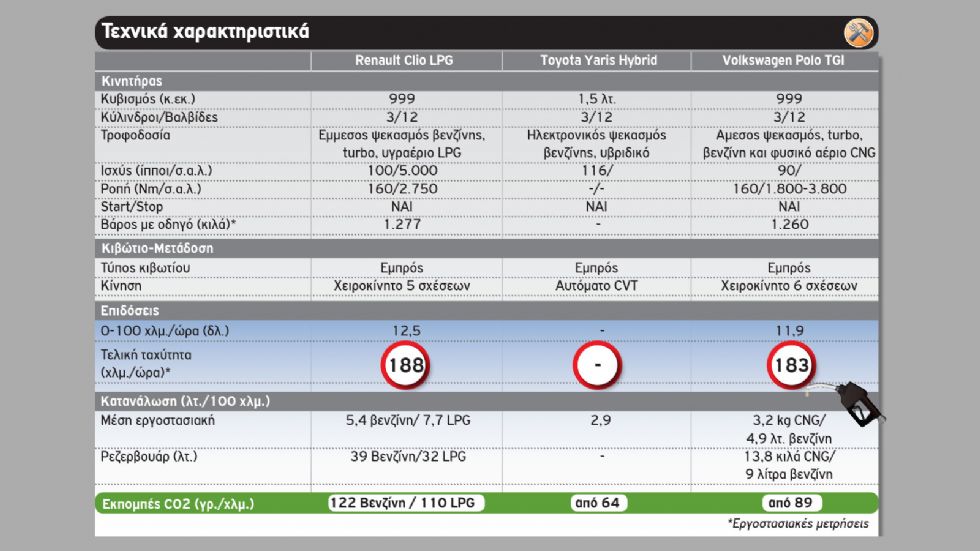
Task: Click the 11,9 acceleration value
Action: coord(789,331)
